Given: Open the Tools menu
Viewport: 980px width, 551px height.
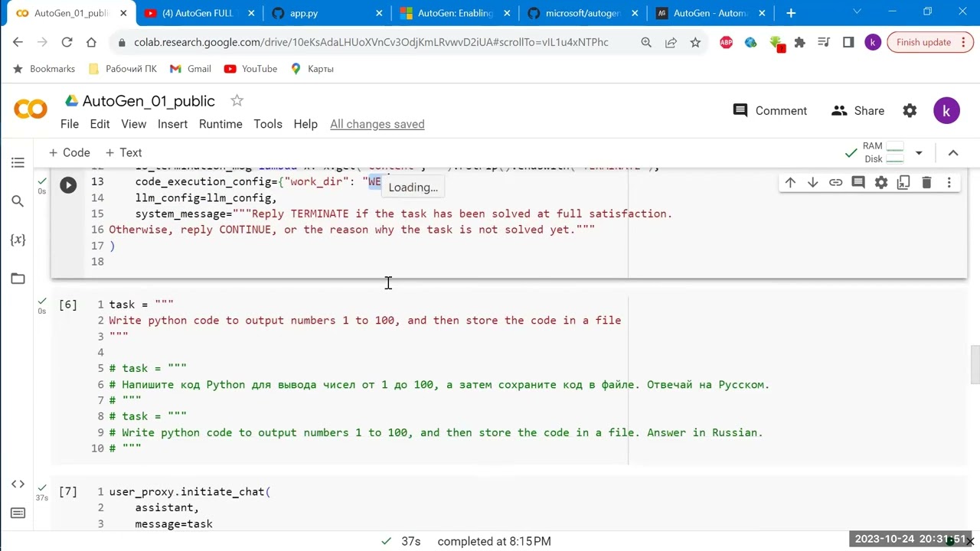Looking at the screenshot, I should coord(268,124).
